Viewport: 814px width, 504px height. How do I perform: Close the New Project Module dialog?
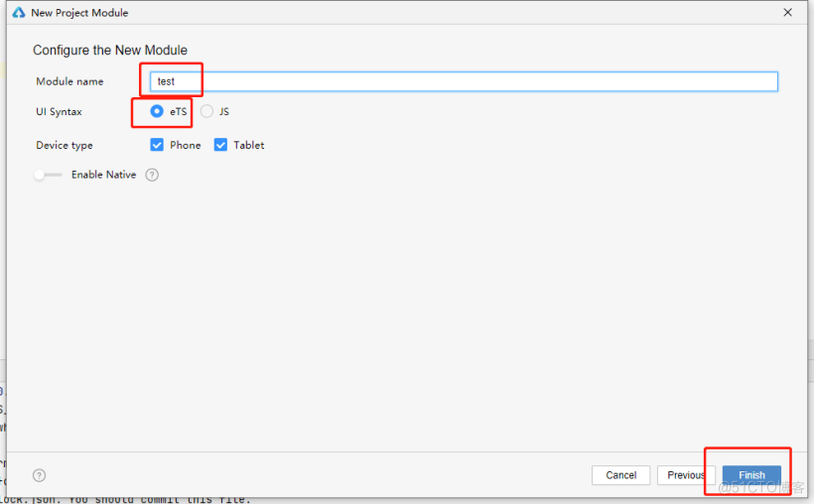(x=787, y=13)
